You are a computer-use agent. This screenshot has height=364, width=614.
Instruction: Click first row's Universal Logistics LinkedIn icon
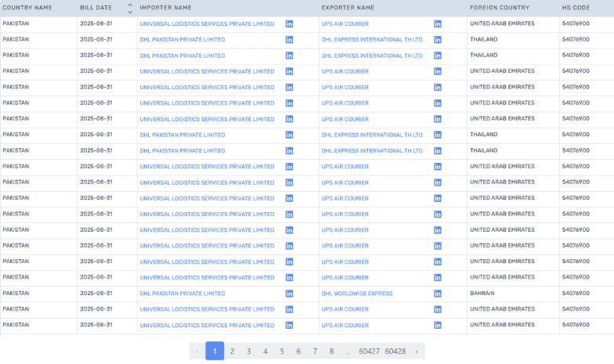(x=289, y=24)
